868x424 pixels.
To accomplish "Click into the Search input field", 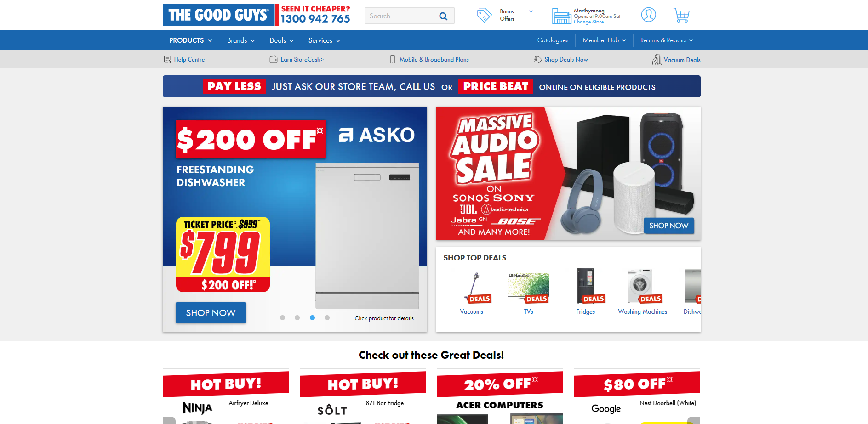I will pos(401,16).
